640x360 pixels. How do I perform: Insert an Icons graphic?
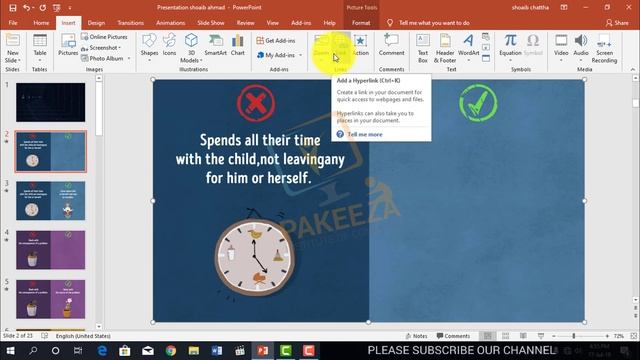pos(169,45)
